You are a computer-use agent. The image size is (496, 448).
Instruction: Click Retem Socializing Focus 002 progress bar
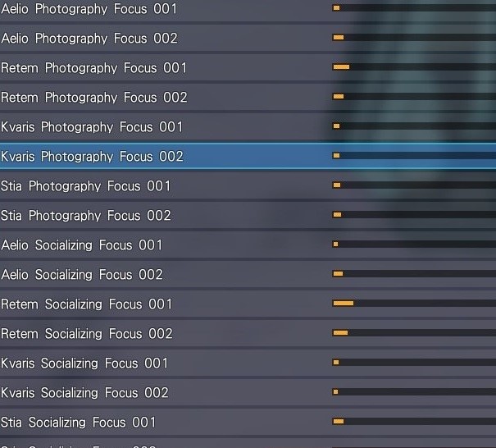414,333
